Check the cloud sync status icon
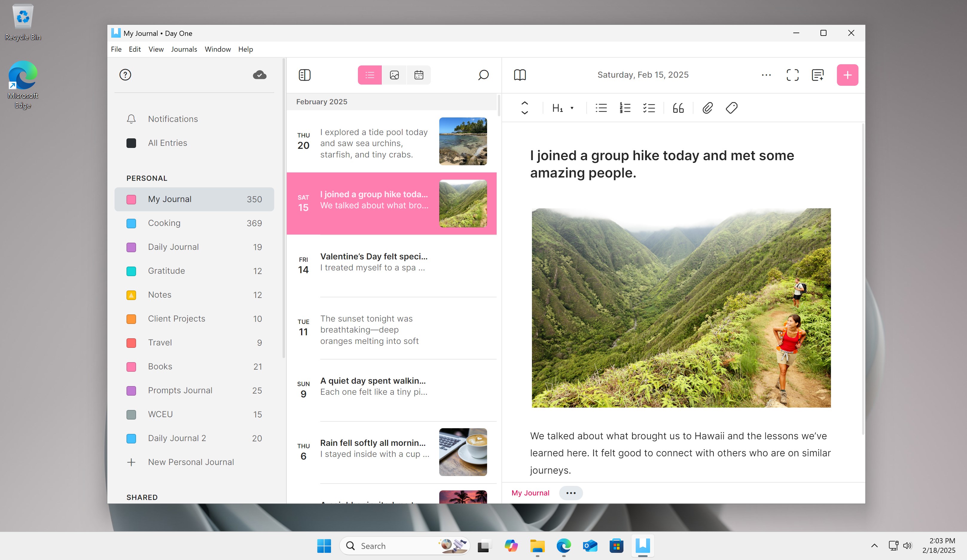967x560 pixels. coord(260,75)
